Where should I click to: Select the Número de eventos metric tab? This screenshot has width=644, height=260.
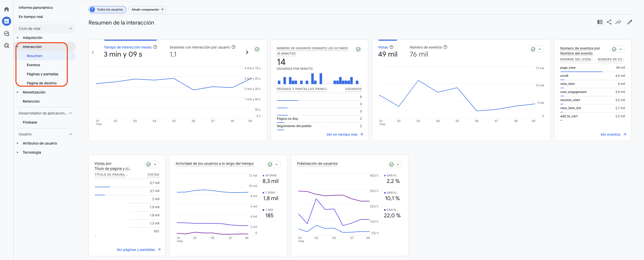click(x=425, y=48)
